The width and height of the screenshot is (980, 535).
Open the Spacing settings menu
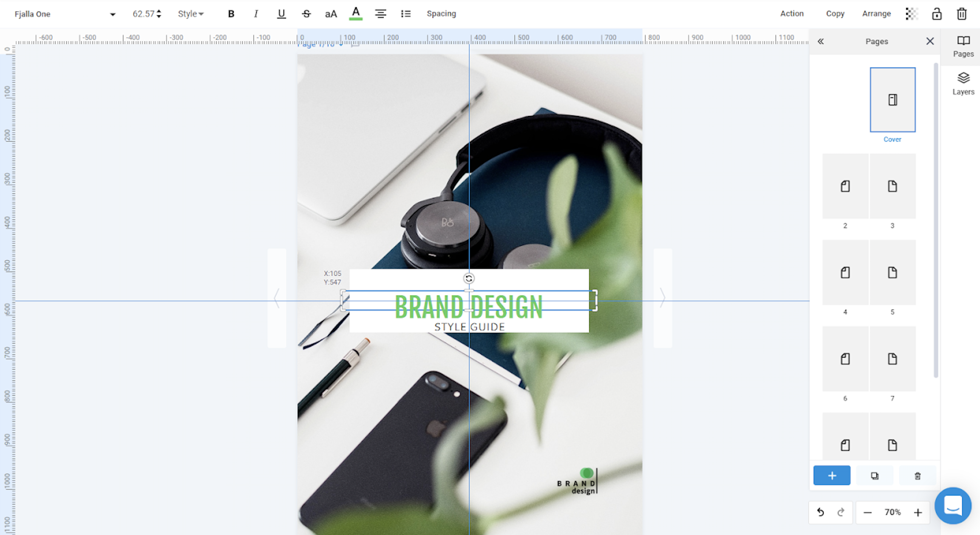pyautogui.click(x=440, y=13)
